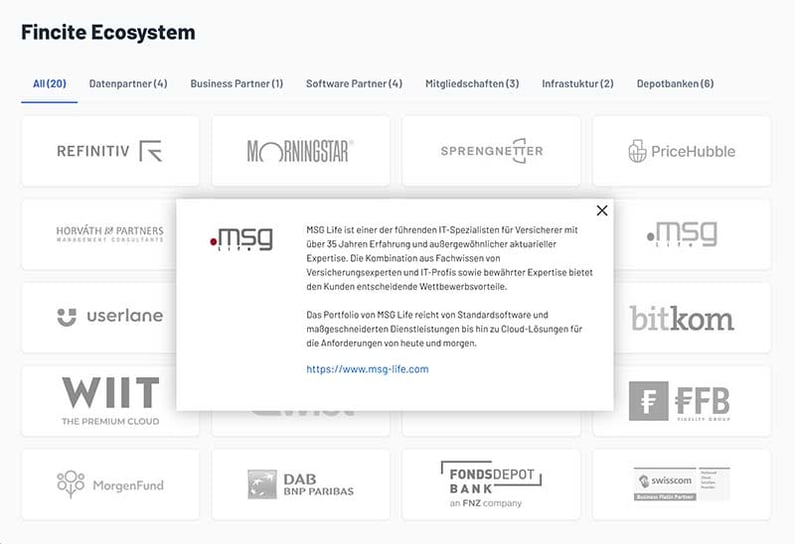Open the Morningstar partner card
The height and width of the screenshot is (544, 795).
tap(301, 151)
